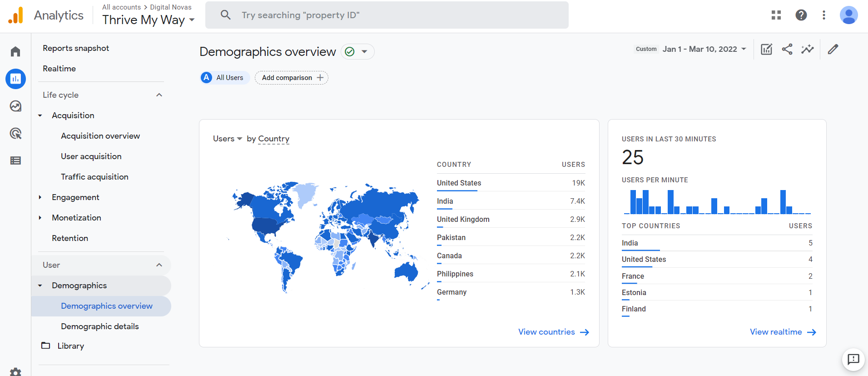Click the United Kingdom row

[x=511, y=219]
